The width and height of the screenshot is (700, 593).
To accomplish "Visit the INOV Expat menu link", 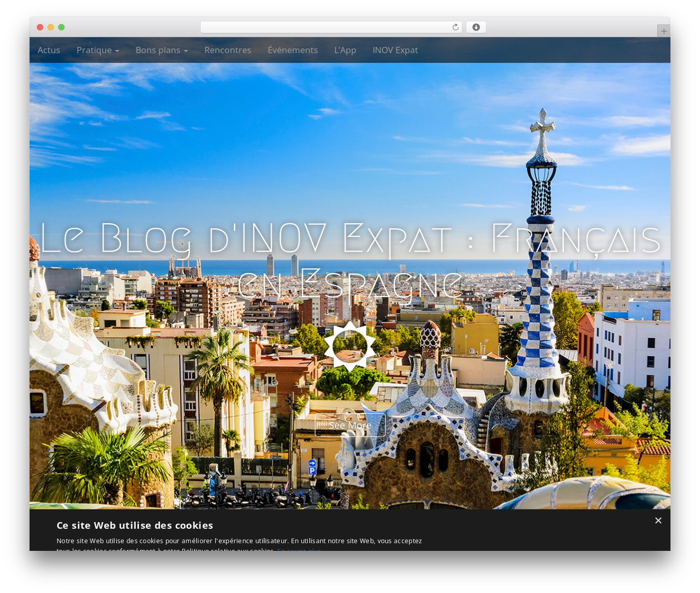I will [x=395, y=50].
